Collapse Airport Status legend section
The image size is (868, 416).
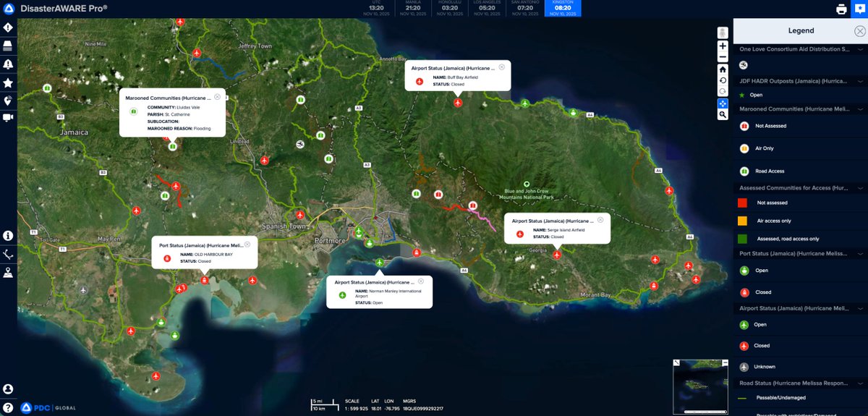tap(859, 308)
